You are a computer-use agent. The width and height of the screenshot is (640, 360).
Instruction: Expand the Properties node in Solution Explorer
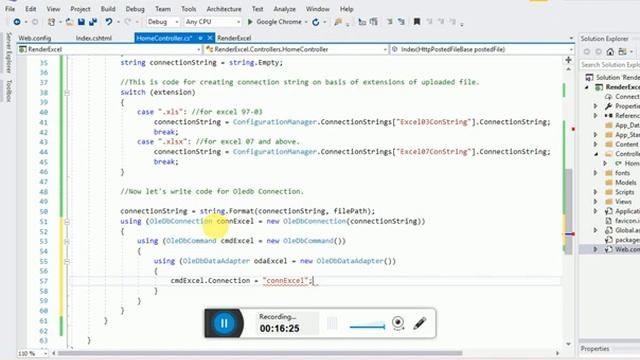point(596,106)
